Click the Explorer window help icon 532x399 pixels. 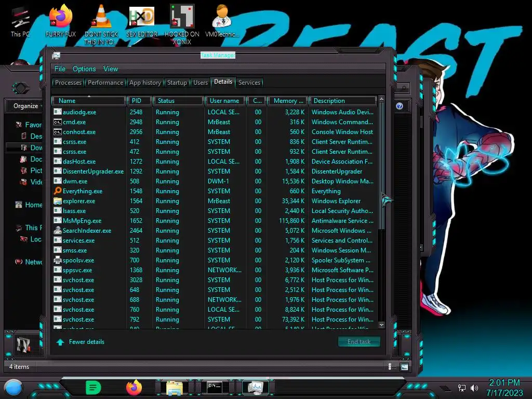(400, 106)
